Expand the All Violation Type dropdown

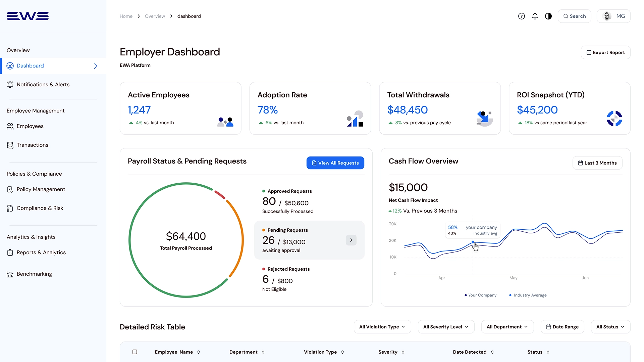pyautogui.click(x=382, y=327)
